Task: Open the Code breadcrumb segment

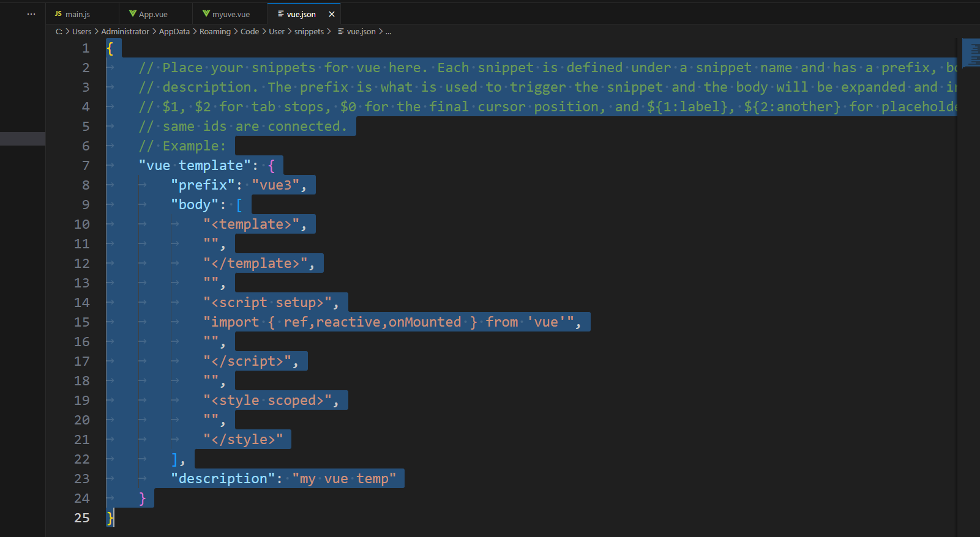Action: click(x=250, y=31)
